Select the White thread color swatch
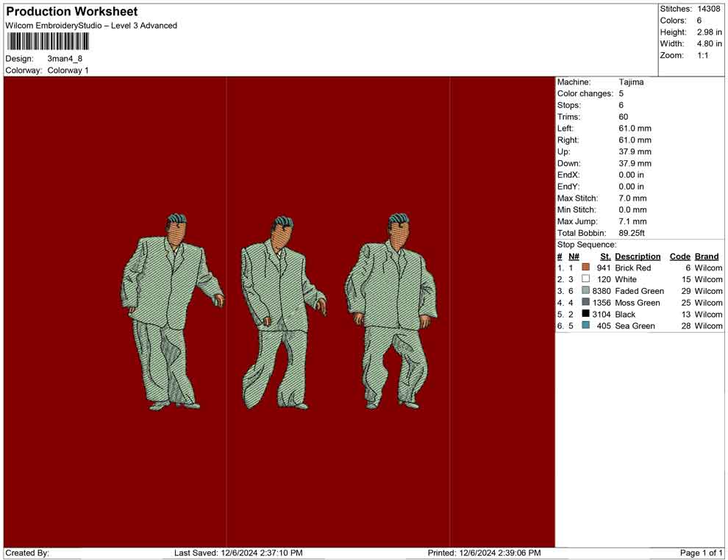The width and height of the screenshot is (728, 560). point(585,280)
